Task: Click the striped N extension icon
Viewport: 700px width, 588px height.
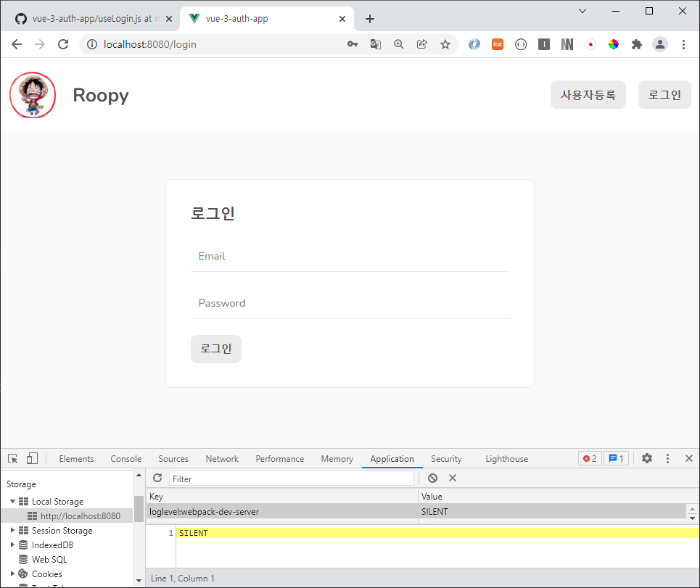Action: coord(567,44)
